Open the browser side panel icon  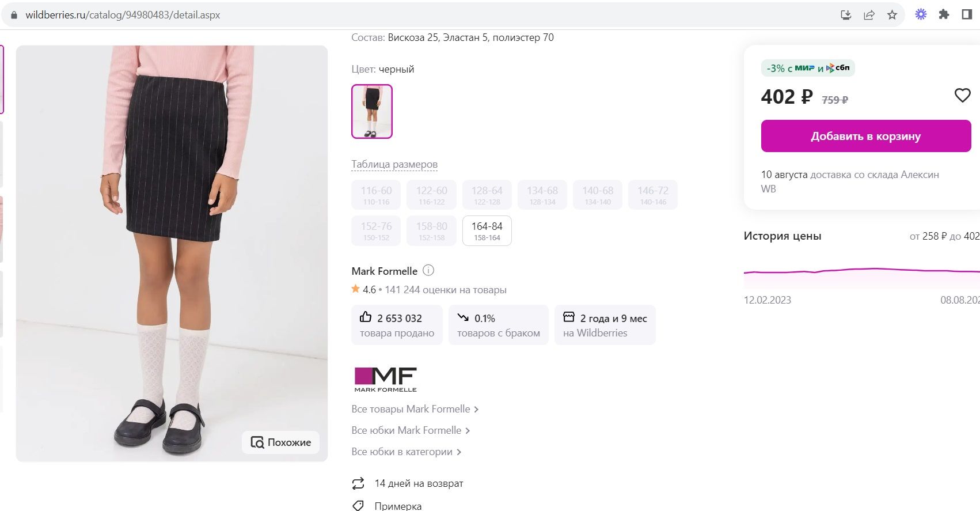[x=967, y=15]
